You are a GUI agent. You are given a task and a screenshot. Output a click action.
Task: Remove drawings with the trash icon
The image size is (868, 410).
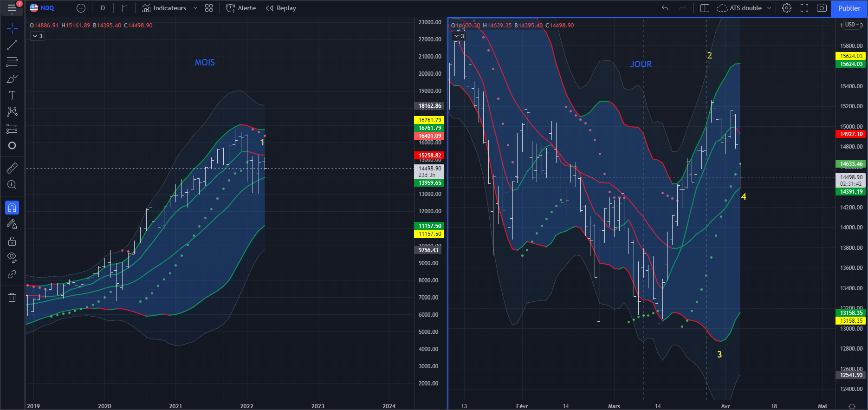12,297
